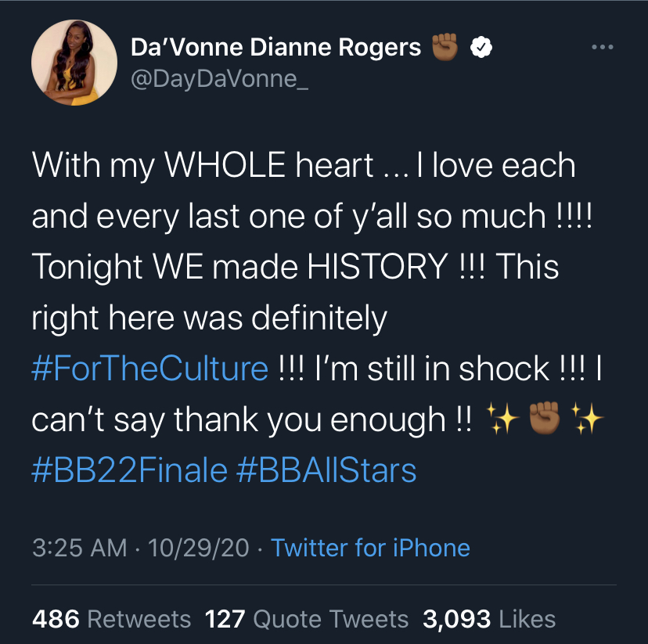Open the @DayDaVonne_ handle
The height and width of the screenshot is (644, 648).
click(x=219, y=78)
